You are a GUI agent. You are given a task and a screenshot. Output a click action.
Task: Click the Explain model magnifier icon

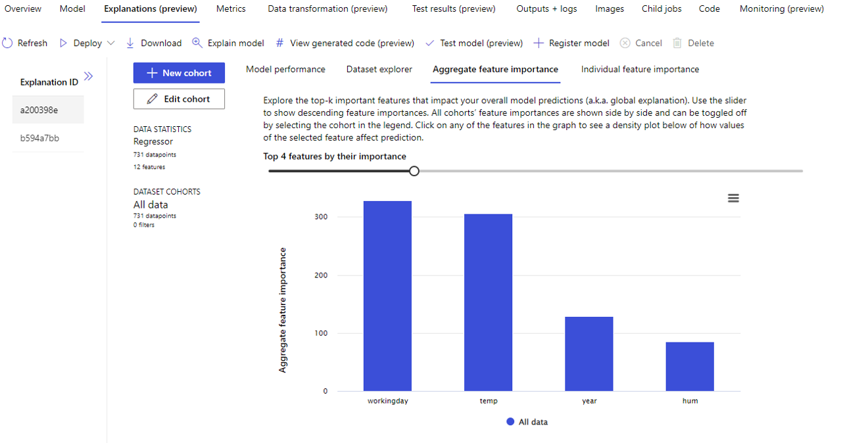[197, 43]
